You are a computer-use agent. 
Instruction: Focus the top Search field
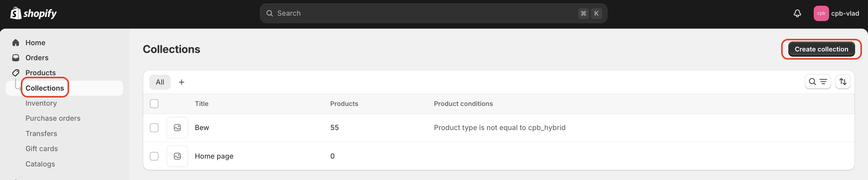click(433, 14)
